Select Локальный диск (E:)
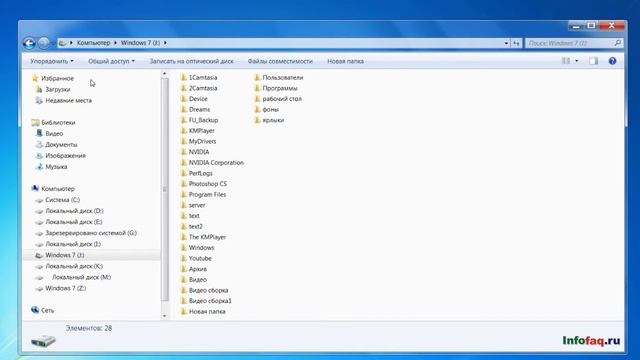Image resolution: width=640 pixels, height=360 pixels. tap(74, 222)
